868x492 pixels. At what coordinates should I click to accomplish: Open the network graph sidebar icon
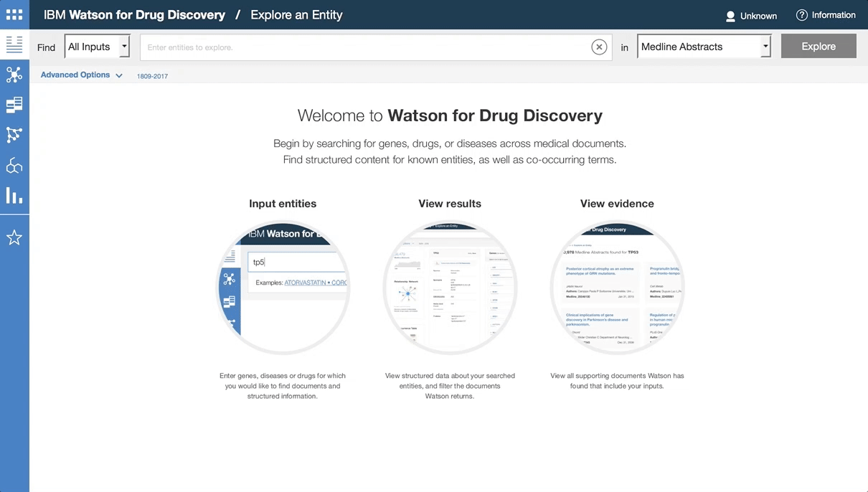pyautogui.click(x=14, y=75)
